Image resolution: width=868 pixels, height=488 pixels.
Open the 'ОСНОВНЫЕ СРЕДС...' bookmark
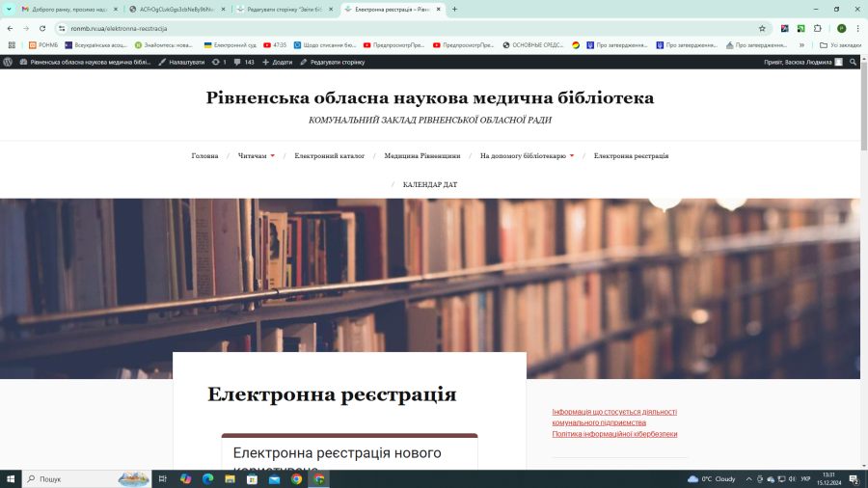pos(533,44)
